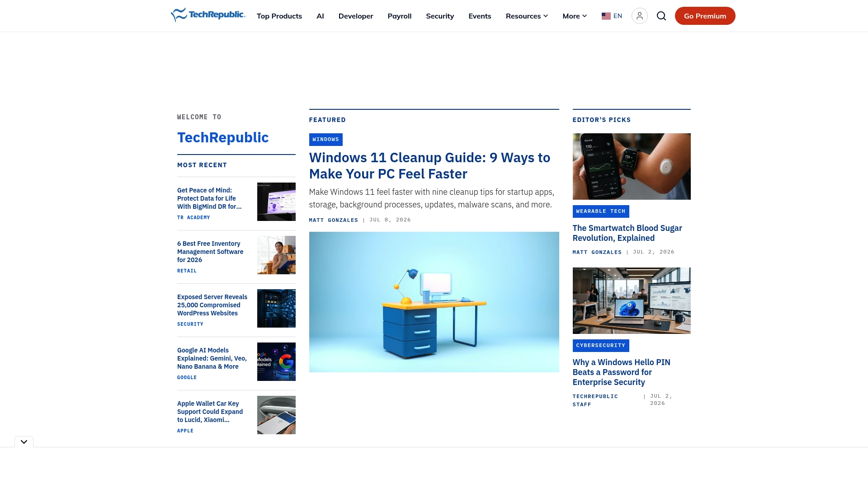Open the Payroll nav item

click(x=399, y=16)
